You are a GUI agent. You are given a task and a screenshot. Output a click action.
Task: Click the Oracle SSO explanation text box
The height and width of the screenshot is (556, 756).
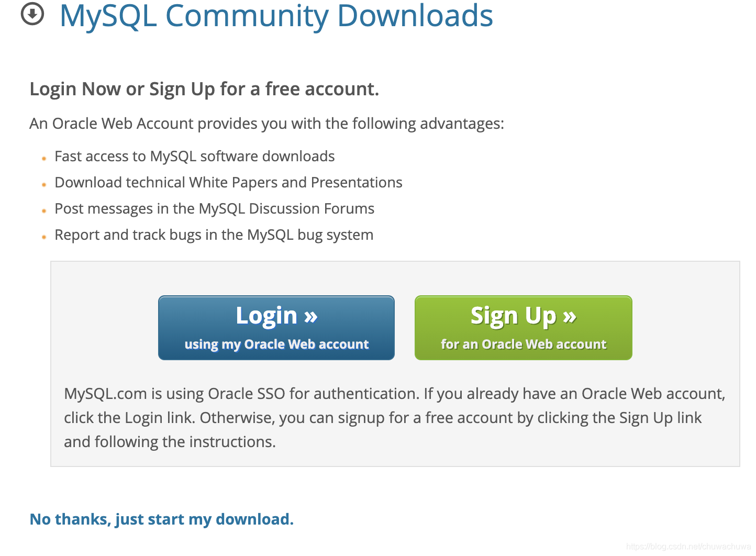pyautogui.click(x=394, y=417)
